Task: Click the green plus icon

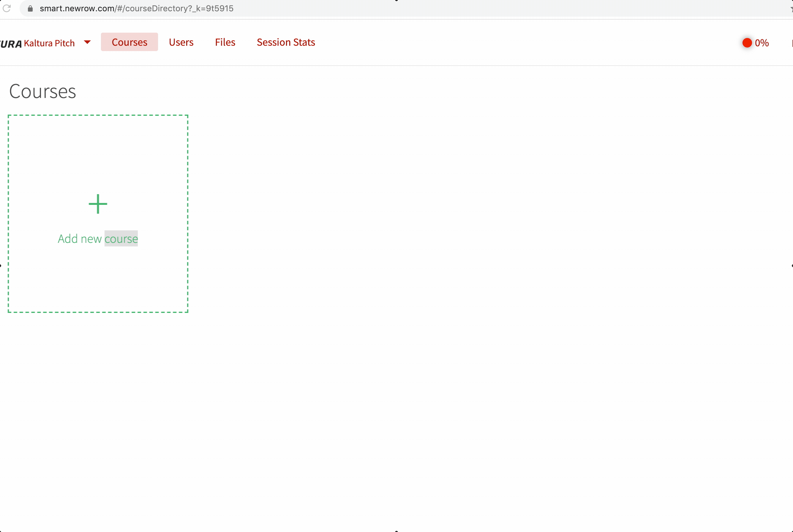Action: pos(98,204)
